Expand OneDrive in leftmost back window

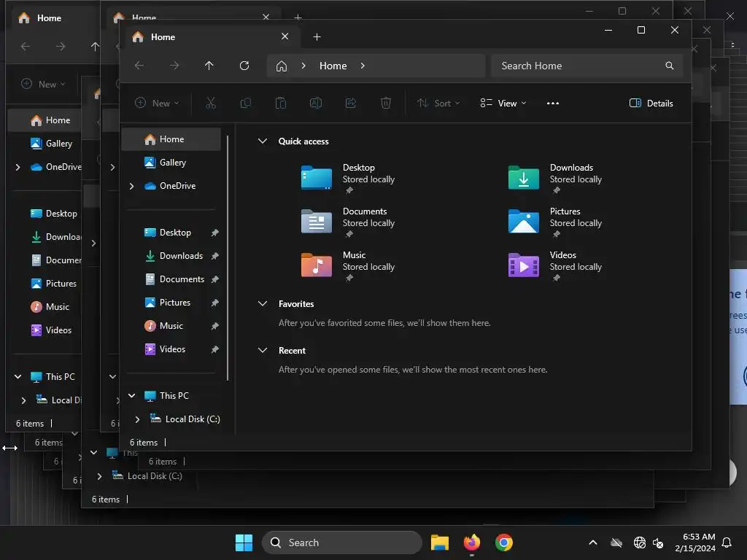18,167
